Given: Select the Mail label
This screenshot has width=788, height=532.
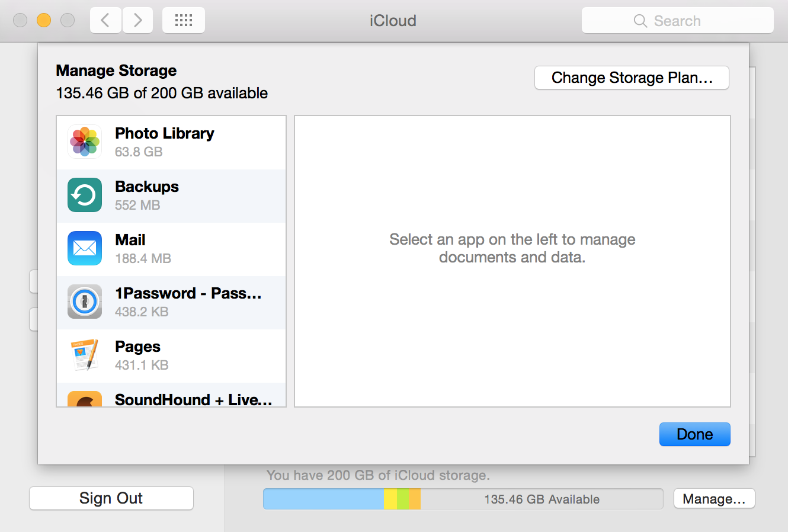Looking at the screenshot, I should tap(130, 240).
